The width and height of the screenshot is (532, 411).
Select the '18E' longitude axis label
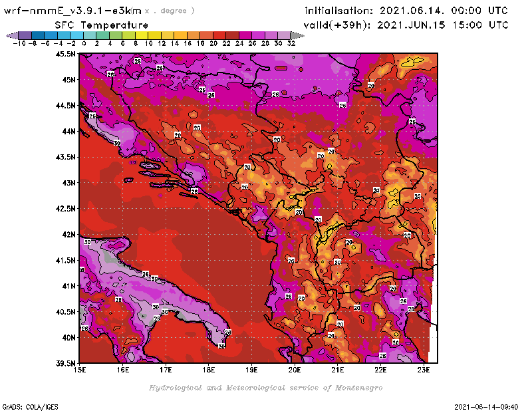[x=209, y=370]
